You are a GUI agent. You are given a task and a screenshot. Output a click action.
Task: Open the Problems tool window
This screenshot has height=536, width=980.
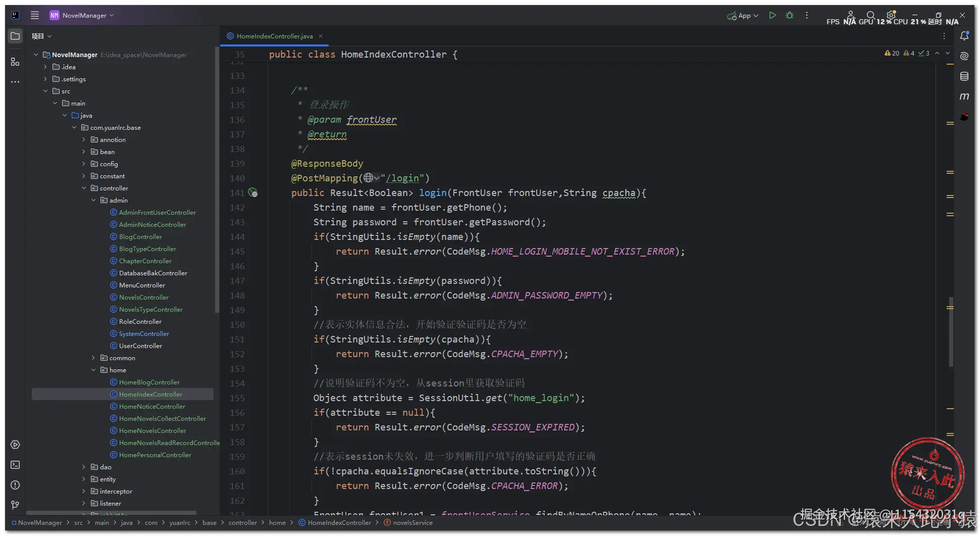click(x=15, y=485)
